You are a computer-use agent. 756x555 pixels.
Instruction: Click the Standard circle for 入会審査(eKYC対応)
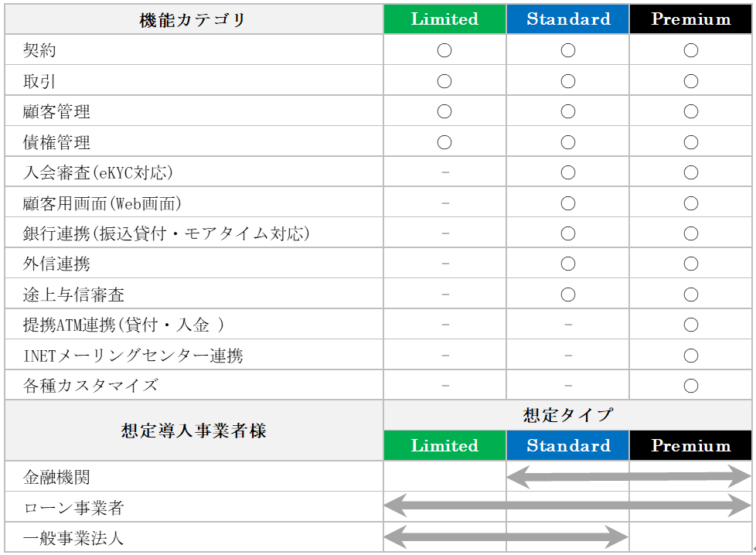pyautogui.click(x=568, y=172)
